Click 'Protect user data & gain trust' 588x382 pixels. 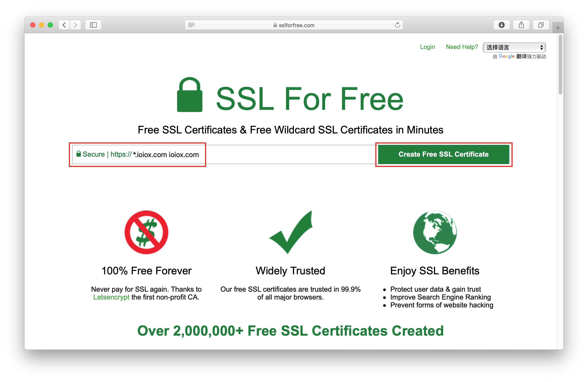pyautogui.click(x=436, y=289)
